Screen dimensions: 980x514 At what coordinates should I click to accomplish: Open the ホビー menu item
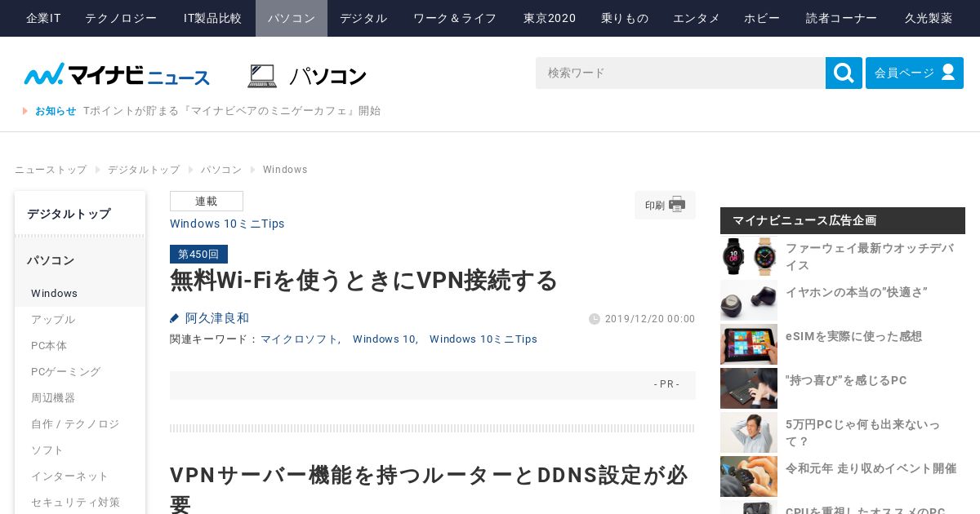click(762, 18)
